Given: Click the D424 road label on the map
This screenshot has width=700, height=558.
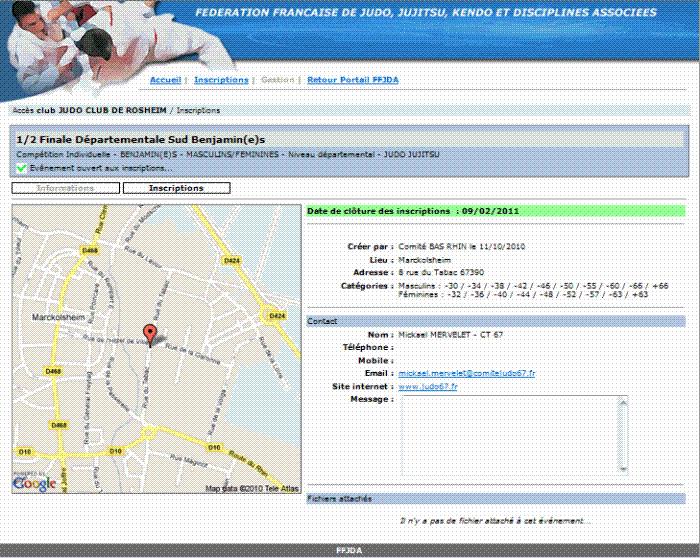Looking at the screenshot, I should tap(232, 261).
